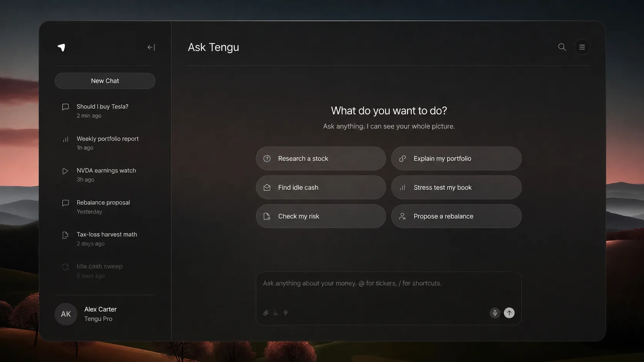644x362 pixels.
Task: Open the Idle cash sweep chat
Action: [105, 270]
